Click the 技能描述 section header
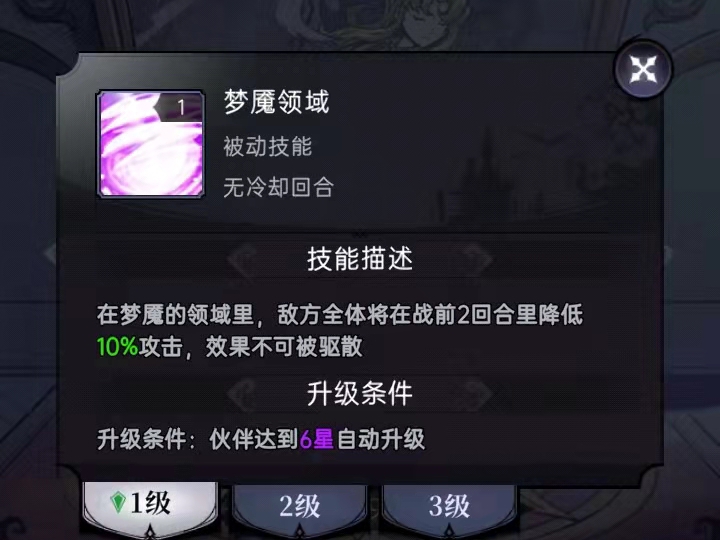The height and width of the screenshot is (540, 720). pyautogui.click(x=360, y=259)
